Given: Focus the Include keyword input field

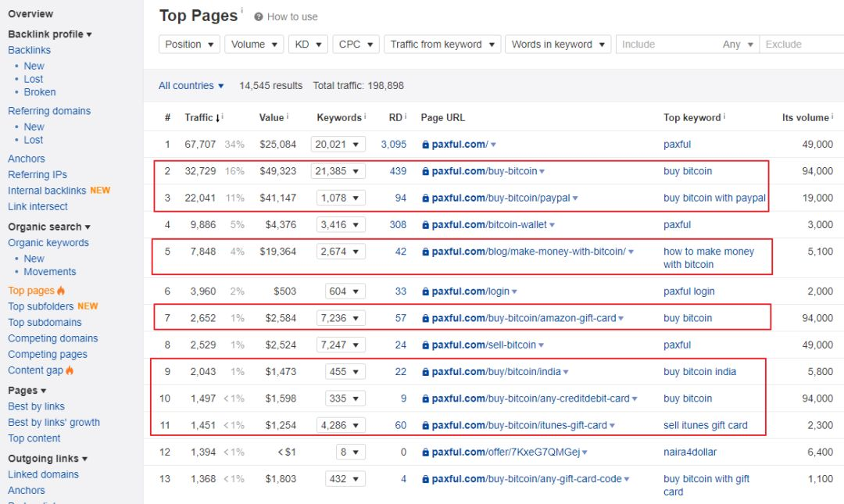Looking at the screenshot, I should click(x=667, y=45).
